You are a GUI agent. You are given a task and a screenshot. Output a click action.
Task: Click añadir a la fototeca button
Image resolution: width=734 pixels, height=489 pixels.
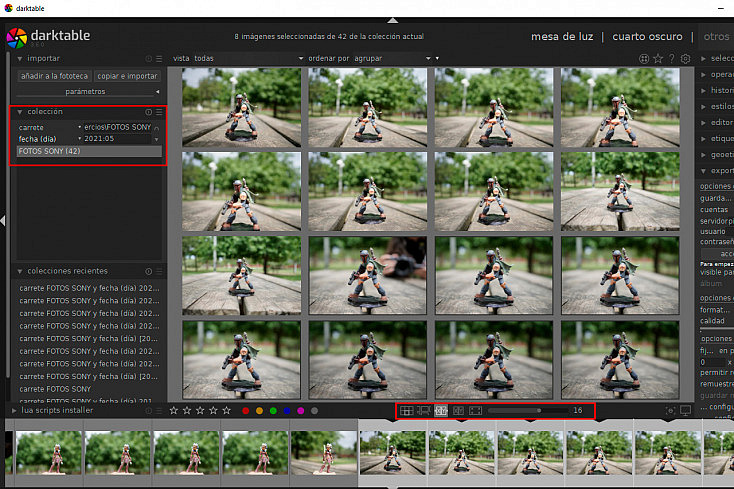54,76
